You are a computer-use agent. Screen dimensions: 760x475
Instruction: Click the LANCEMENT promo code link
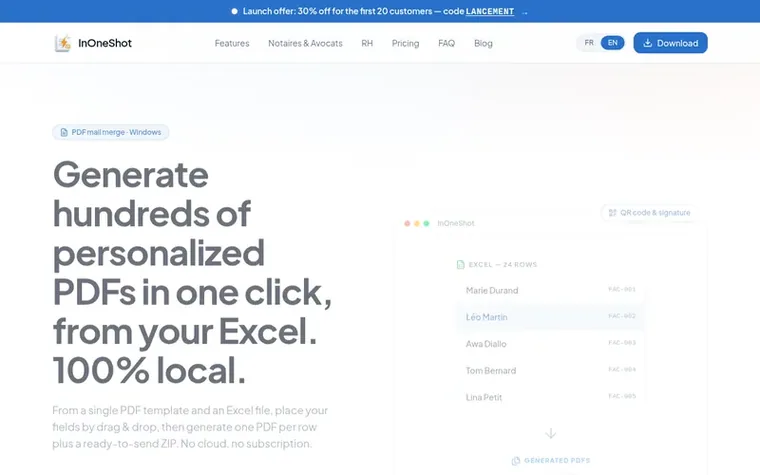[490, 11]
